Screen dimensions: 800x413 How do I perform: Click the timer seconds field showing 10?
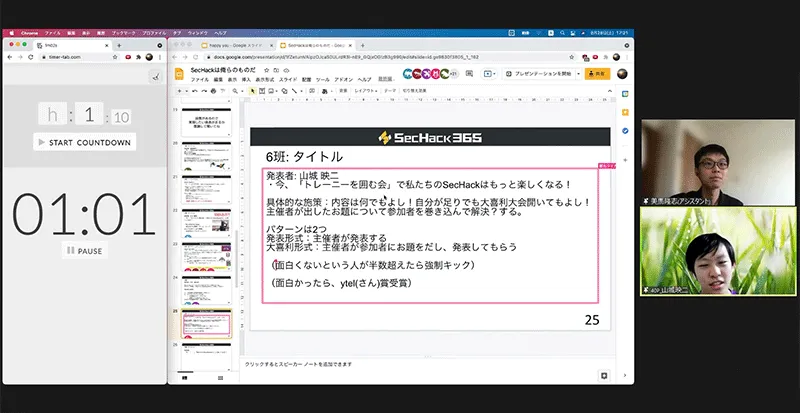click(121, 117)
